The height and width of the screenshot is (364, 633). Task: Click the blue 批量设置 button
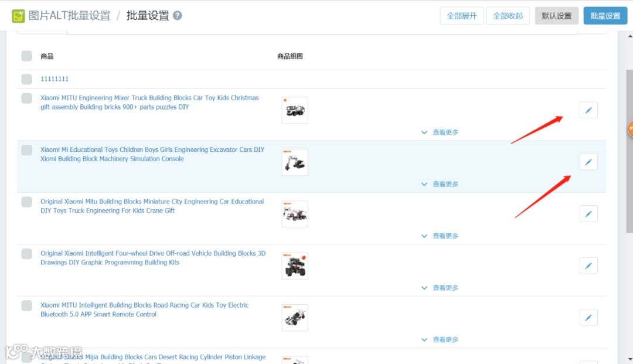[x=605, y=16]
